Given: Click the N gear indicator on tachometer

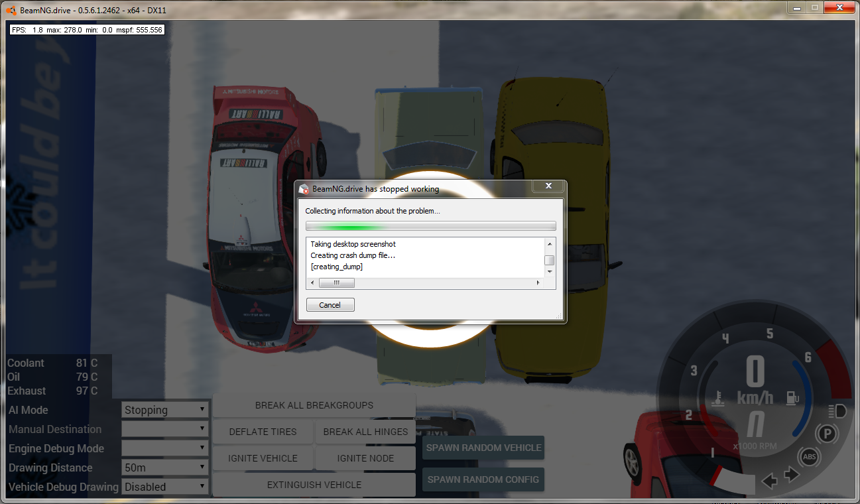Looking at the screenshot, I should point(755,424).
